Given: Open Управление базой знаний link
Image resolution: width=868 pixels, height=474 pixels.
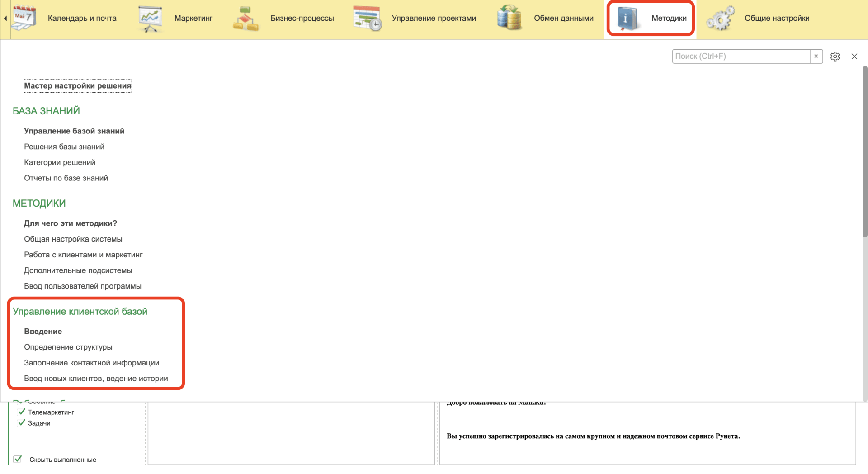Looking at the screenshot, I should click(x=74, y=131).
